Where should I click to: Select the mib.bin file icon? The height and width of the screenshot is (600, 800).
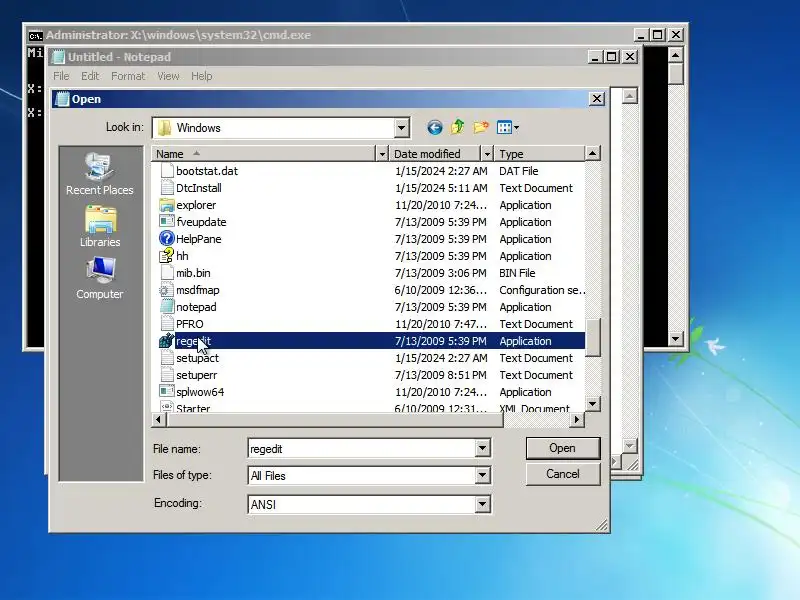pyautogui.click(x=167, y=273)
